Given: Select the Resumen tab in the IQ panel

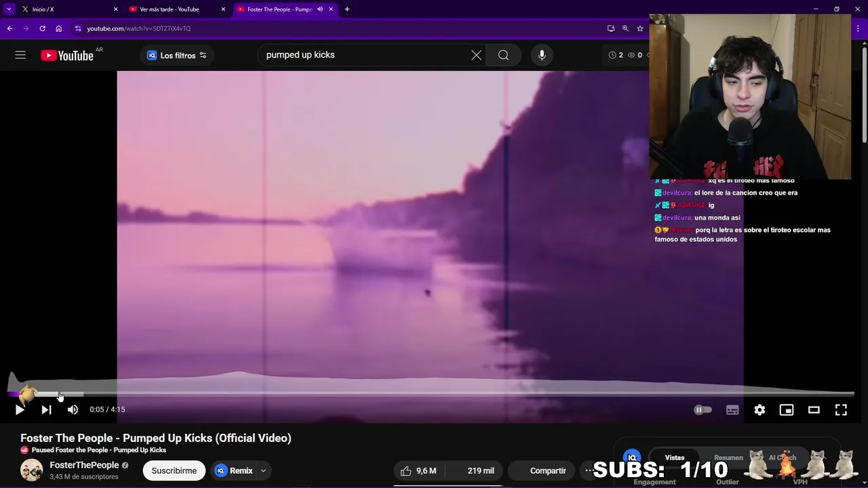Looking at the screenshot, I should [728, 457].
